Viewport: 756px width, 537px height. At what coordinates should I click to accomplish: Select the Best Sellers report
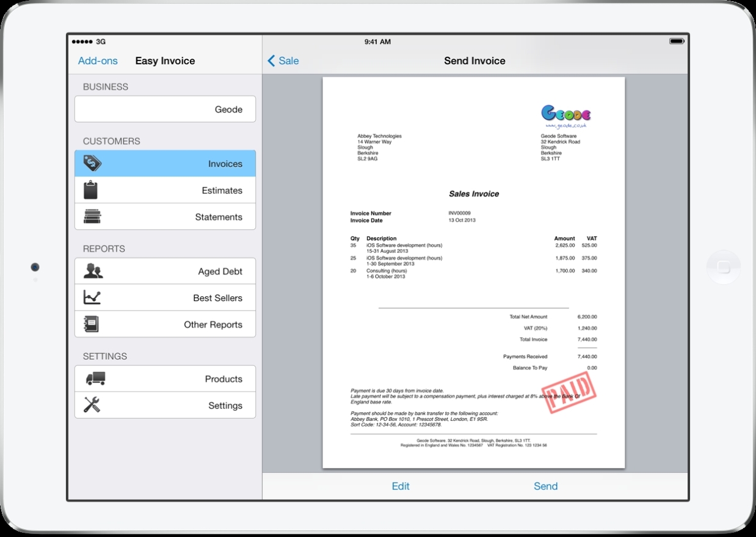pos(165,298)
